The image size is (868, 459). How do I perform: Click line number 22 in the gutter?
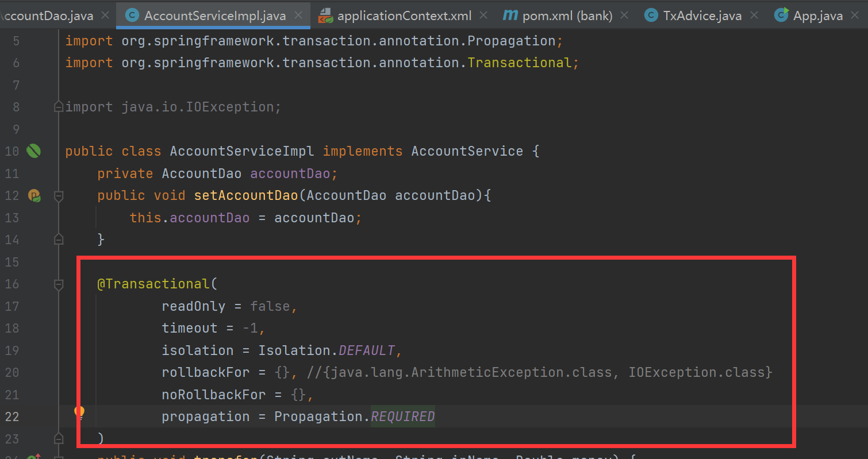coord(12,416)
